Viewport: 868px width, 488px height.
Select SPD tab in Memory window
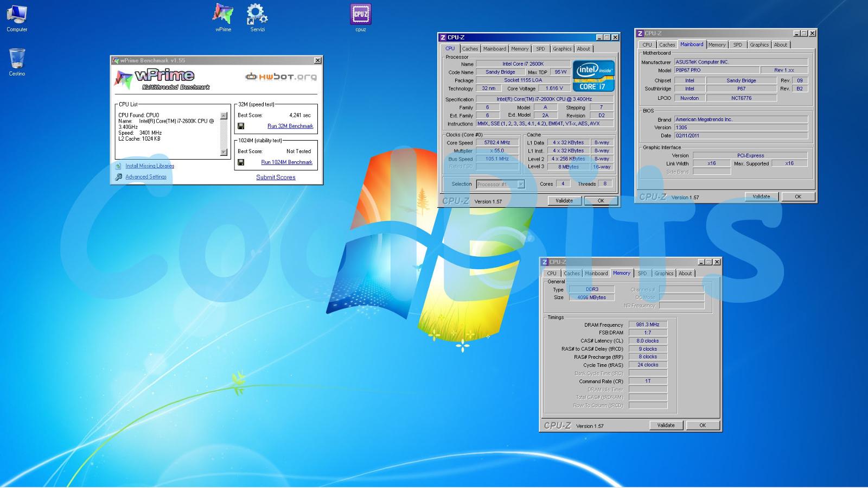[x=642, y=274]
